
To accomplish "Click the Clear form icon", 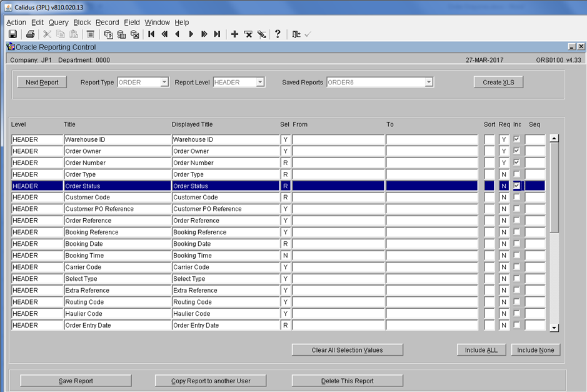I will (91, 34).
